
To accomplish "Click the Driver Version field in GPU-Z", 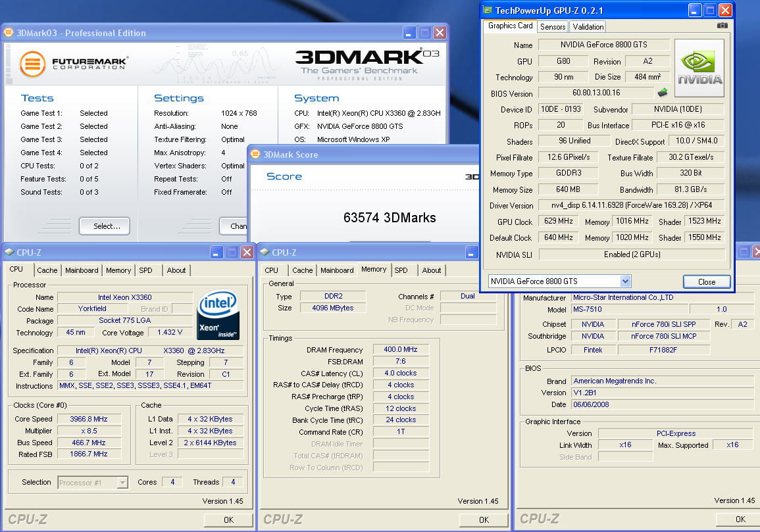I will pos(632,205).
